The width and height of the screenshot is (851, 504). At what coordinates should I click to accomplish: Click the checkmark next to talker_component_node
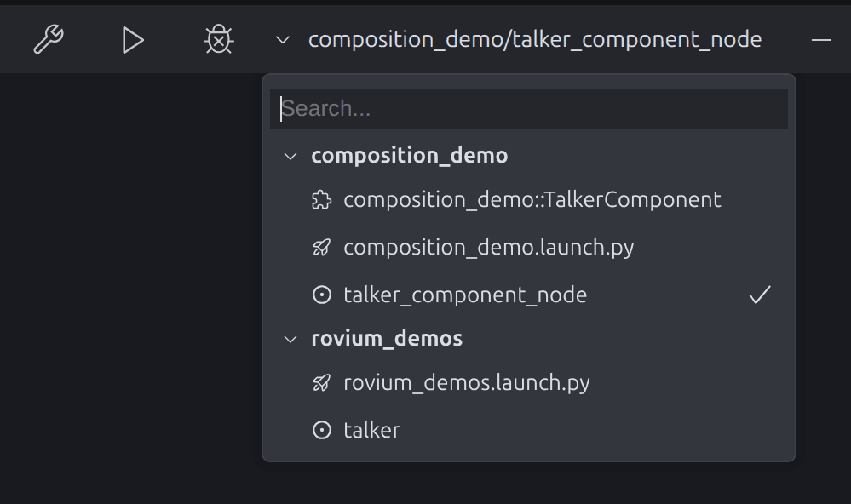759,294
